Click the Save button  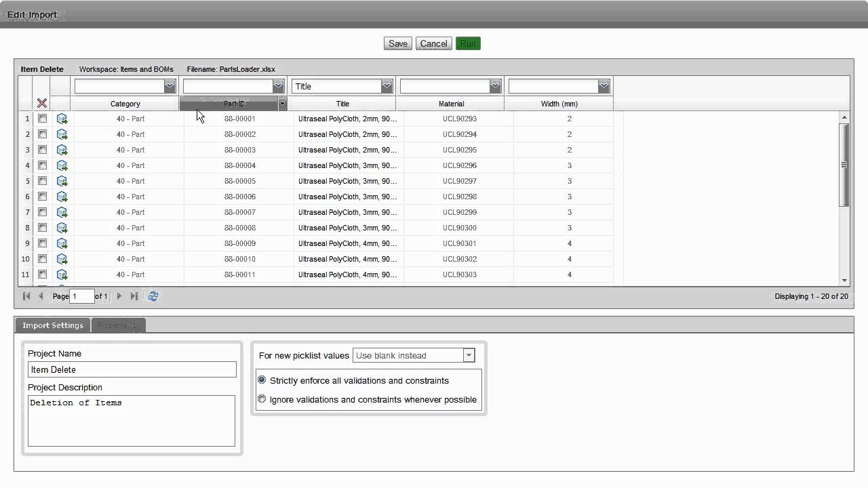(x=398, y=43)
